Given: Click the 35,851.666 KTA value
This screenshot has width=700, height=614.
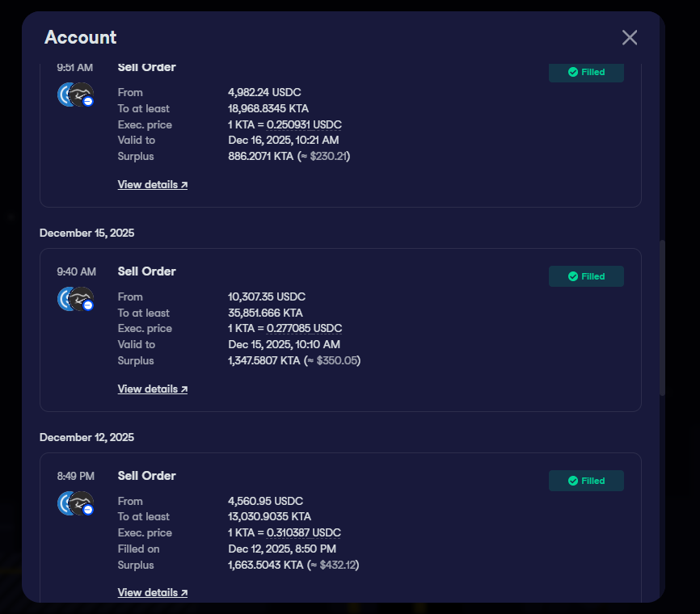Looking at the screenshot, I should pyautogui.click(x=265, y=313).
